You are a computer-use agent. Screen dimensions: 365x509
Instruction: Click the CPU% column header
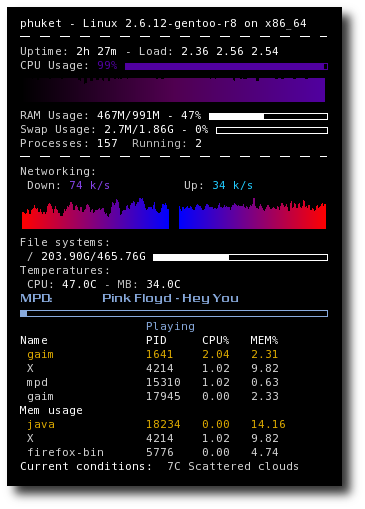click(215, 340)
